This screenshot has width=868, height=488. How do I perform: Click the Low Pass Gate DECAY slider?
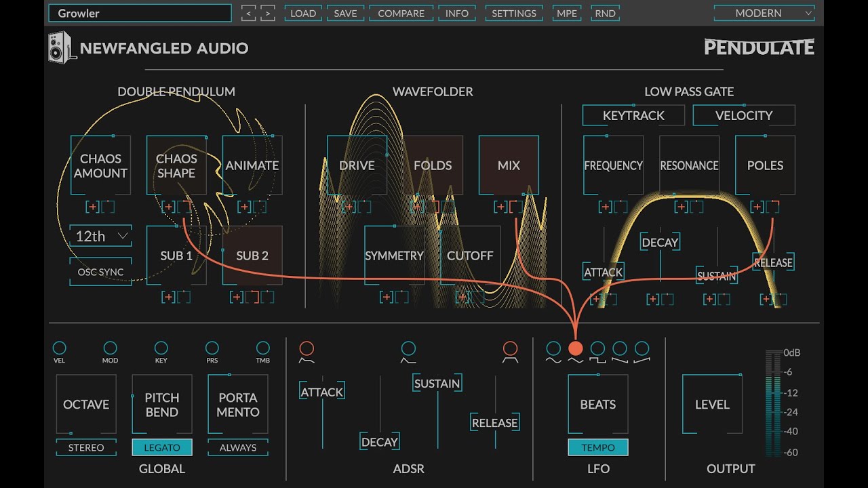[660, 242]
